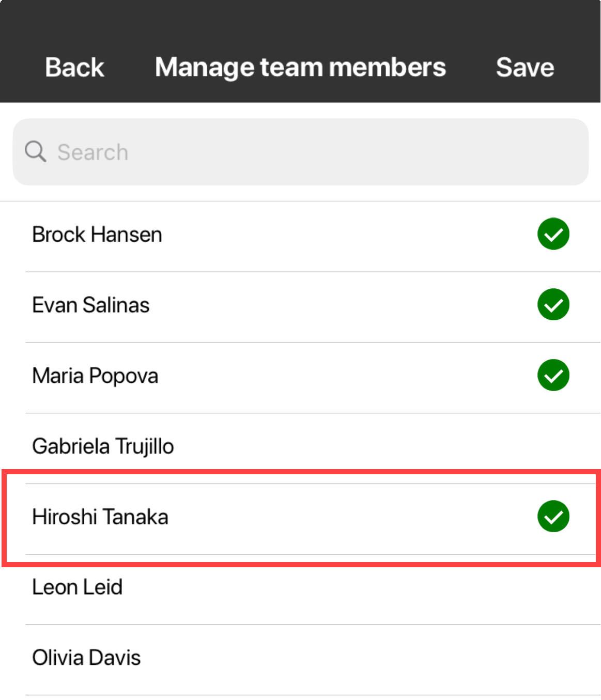Select the Gabriela Trujillo name row
This screenshot has width=601, height=700.
click(103, 446)
